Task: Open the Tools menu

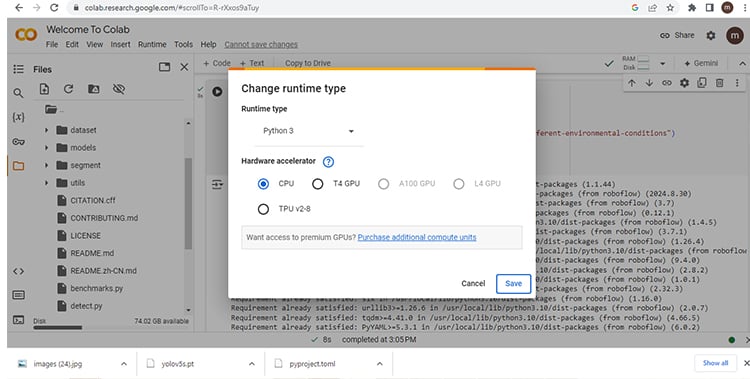Action: click(183, 45)
